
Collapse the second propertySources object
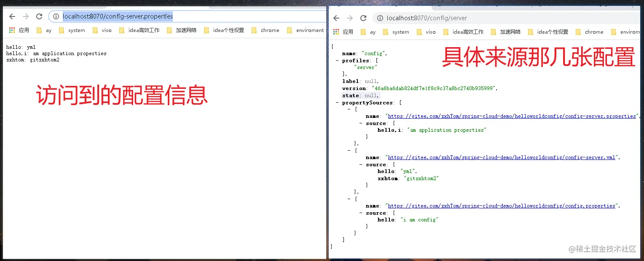349,150
